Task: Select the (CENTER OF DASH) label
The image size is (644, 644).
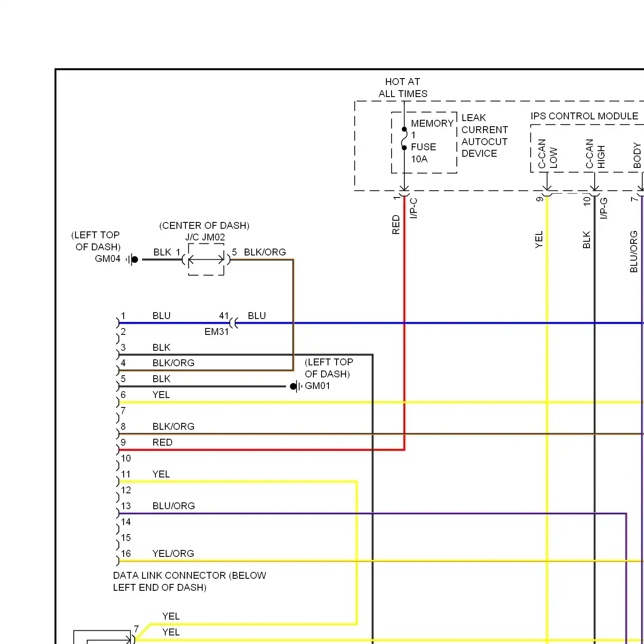Action: coord(204,226)
